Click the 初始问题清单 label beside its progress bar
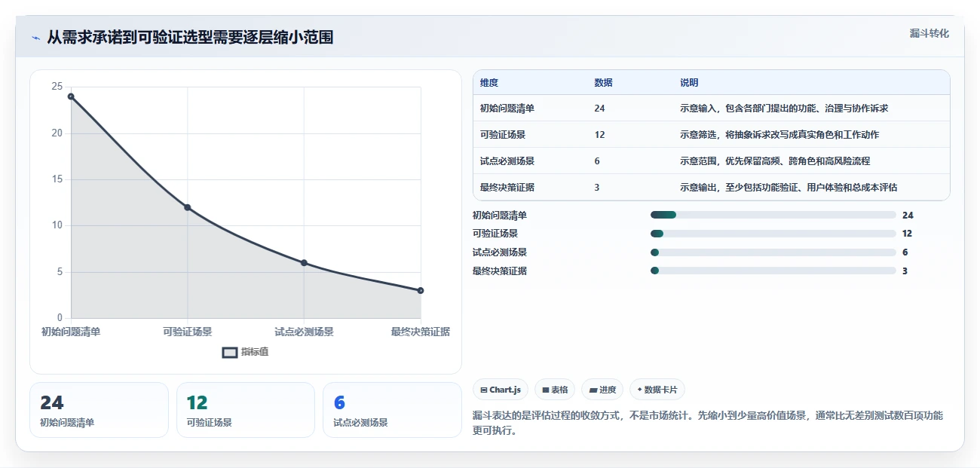 [x=500, y=215]
